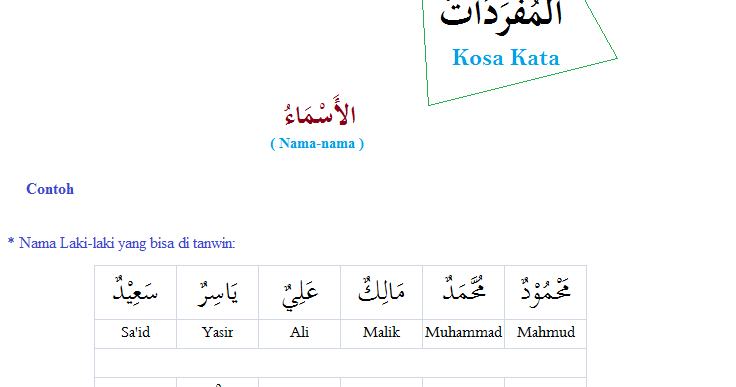Click the Arabic word above 'Malik'

point(381,290)
